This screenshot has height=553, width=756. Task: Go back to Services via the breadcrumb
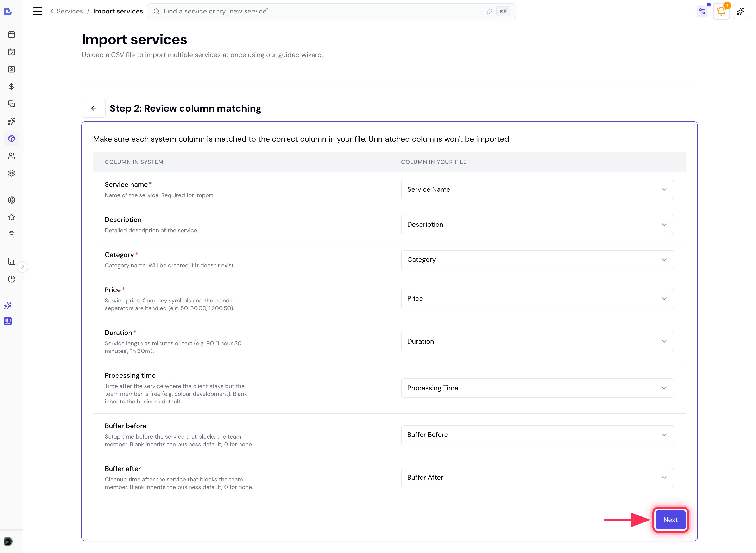pyautogui.click(x=67, y=11)
